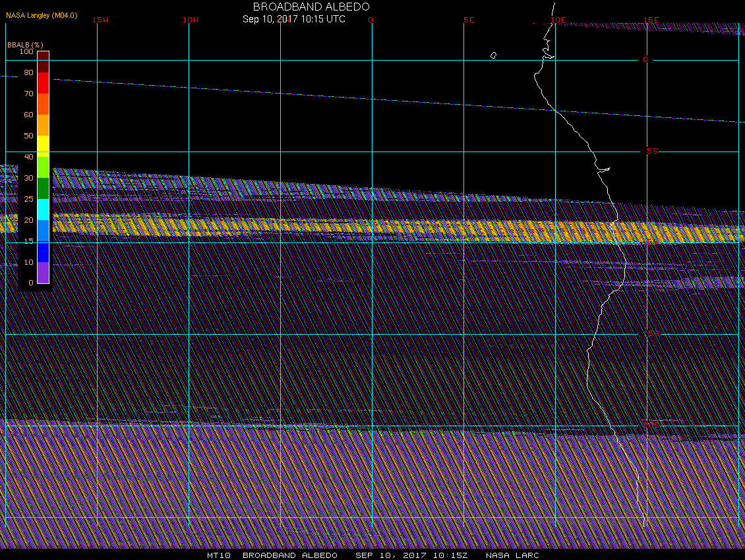Select the light blue 15–20% legend swatch

(43, 231)
